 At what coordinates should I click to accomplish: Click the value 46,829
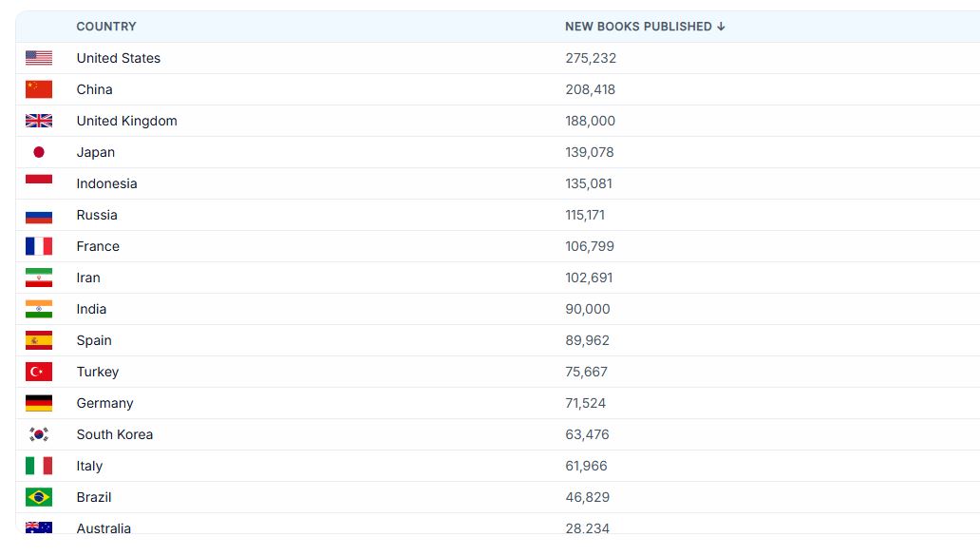point(588,497)
